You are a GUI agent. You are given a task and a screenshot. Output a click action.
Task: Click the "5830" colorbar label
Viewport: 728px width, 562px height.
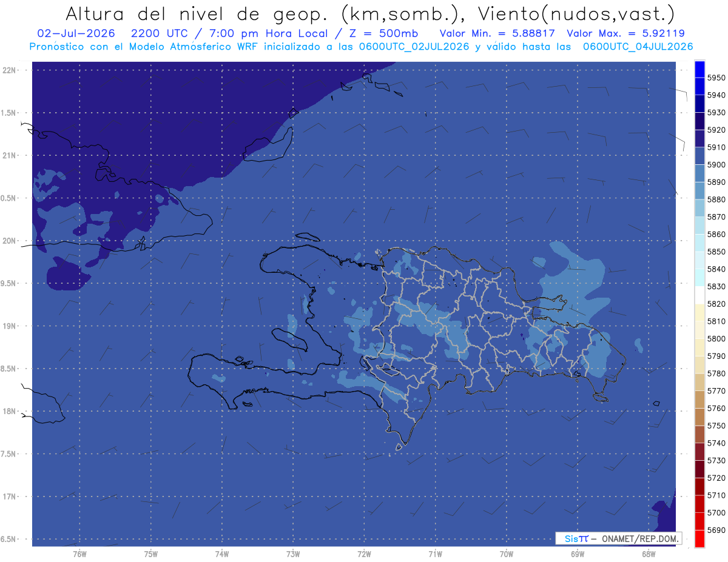(x=716, y=287)
